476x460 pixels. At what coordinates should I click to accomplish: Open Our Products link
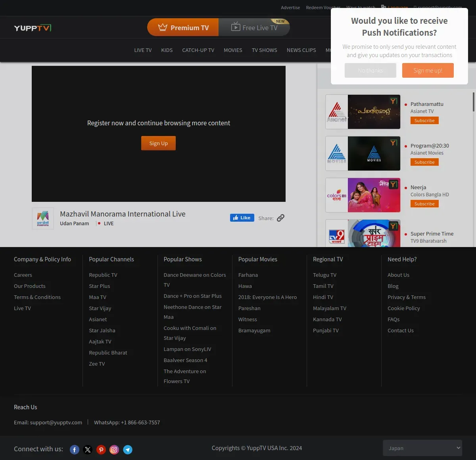(x=30, y=286)
